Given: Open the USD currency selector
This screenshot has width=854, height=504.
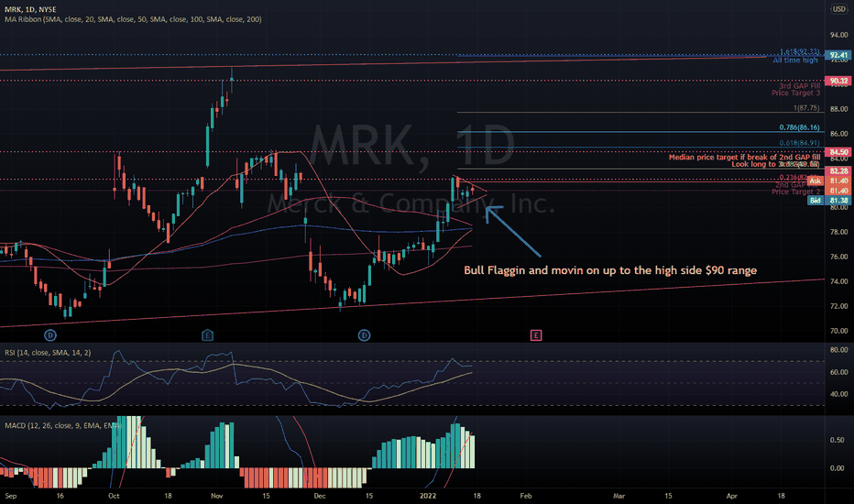Looking at the screenshot, I should pyautogui.click(x=838, y=9).
